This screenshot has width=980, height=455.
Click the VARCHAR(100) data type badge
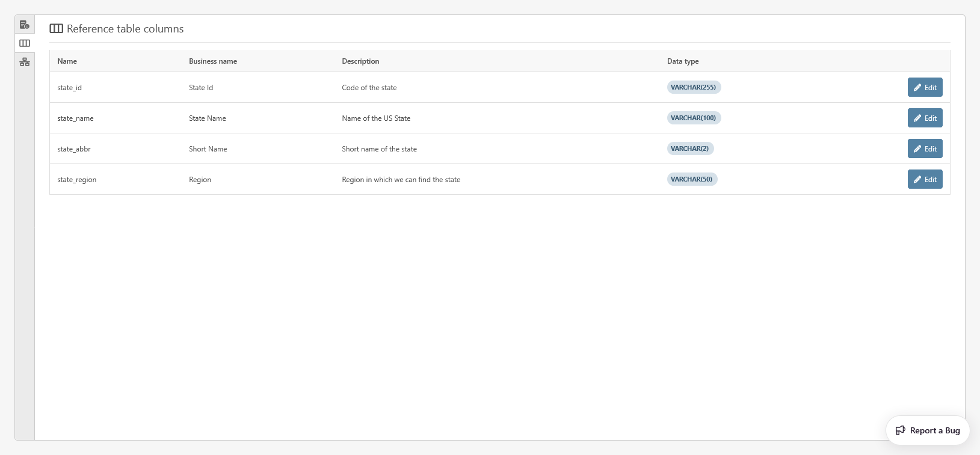(694, 118)
